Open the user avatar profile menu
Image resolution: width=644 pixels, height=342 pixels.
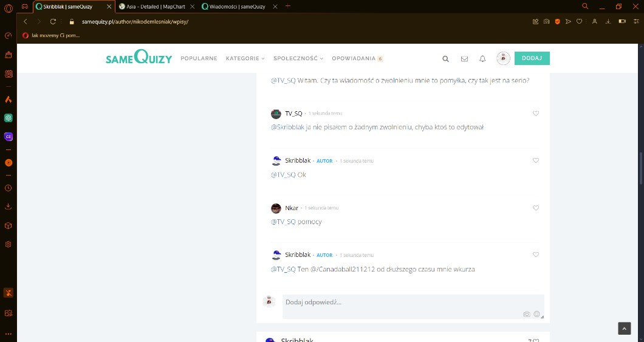point(503,58)
